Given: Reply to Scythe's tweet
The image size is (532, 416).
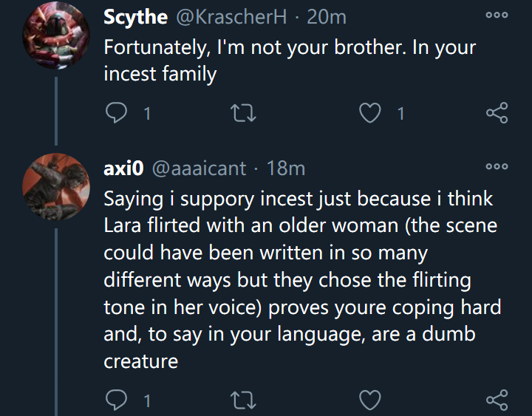Looking at the screenshot, I should [117, 113].
